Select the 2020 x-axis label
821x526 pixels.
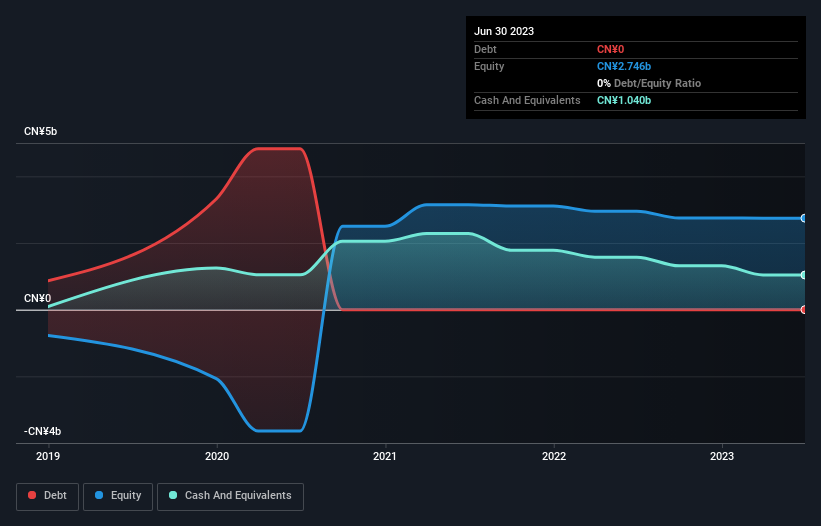tap(217, 456)
